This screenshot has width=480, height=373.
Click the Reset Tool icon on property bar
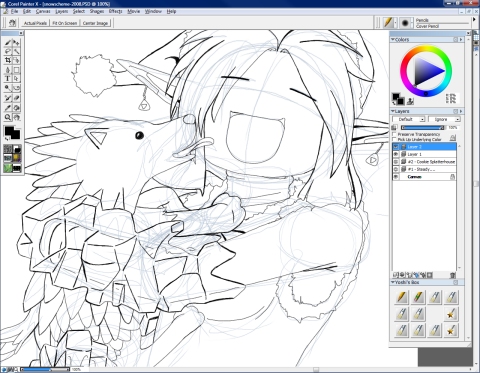point(13,23)
